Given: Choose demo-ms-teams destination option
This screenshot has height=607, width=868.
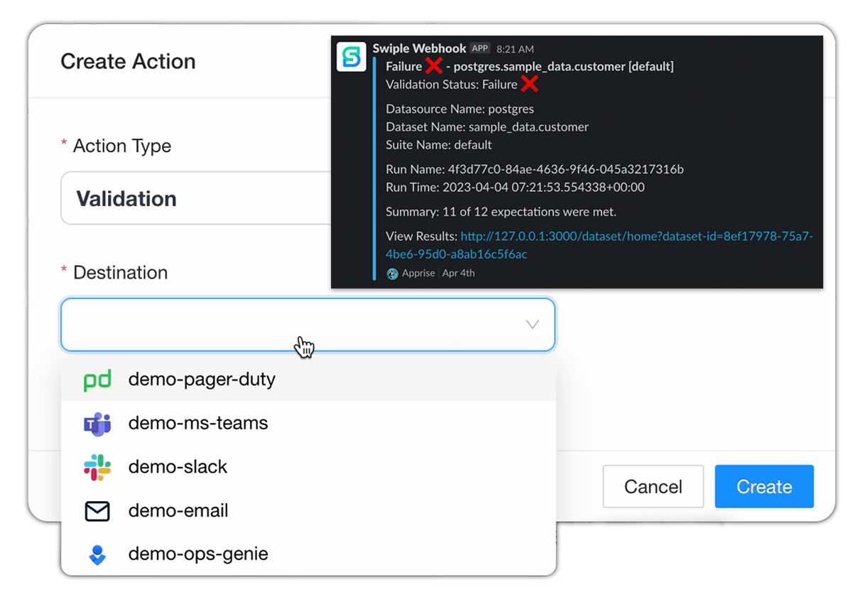Looking at the screenshot, I should point(198,424).
